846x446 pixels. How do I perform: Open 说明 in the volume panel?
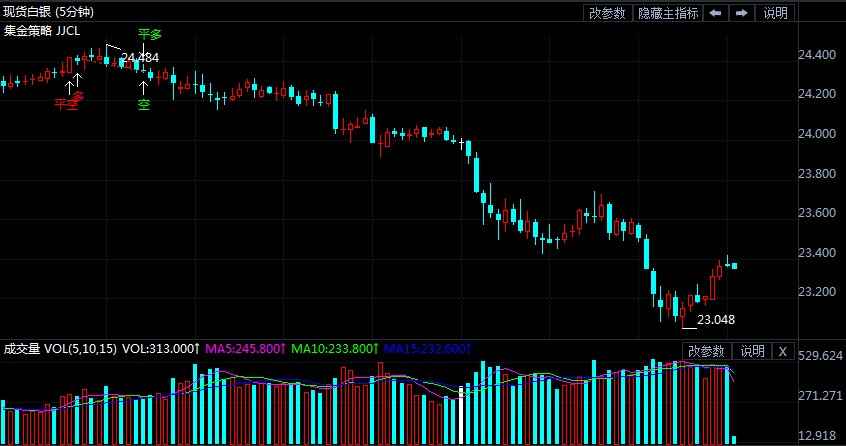[751, 351]
